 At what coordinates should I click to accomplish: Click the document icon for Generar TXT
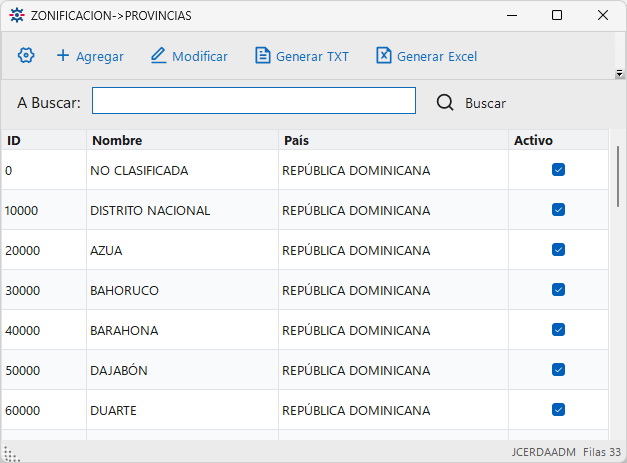[262, 56]
